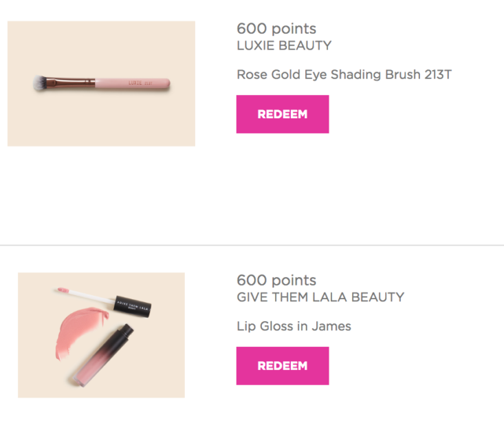Click the brush's white bristle head
This screenshot has height=443, width=504.
tap(39, 83)
